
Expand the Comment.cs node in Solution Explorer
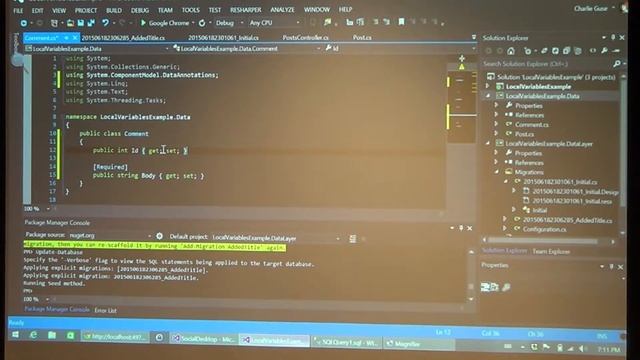(x=497, y=124)
